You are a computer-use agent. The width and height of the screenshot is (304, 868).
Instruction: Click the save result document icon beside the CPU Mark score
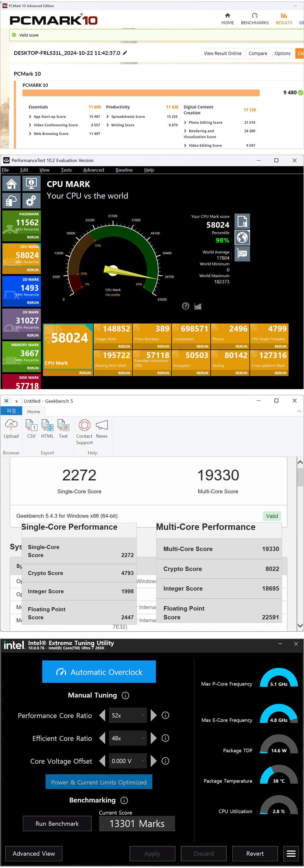point(242,221)
